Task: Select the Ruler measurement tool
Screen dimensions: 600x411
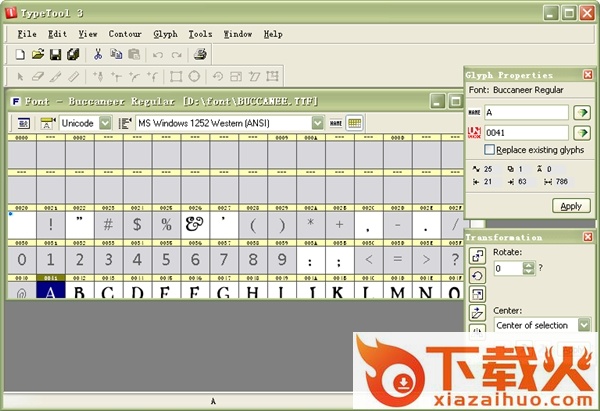Action: click(73, 77)
